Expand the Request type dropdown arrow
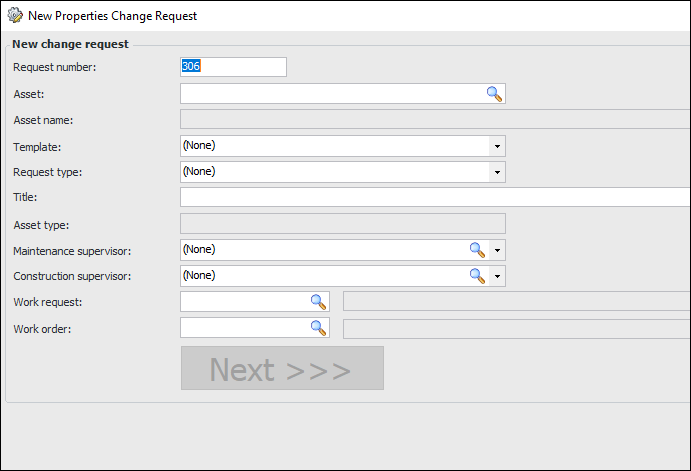Viewport: 691px width, 471px height. pyautogui.click(x=496, y=172)
